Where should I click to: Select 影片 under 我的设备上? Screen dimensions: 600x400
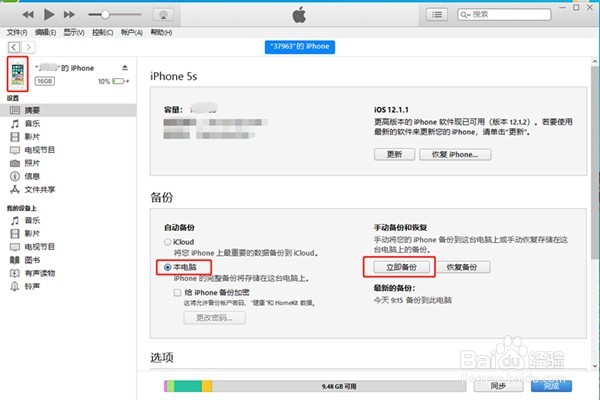pyautogui.click(x=32, y=233)
